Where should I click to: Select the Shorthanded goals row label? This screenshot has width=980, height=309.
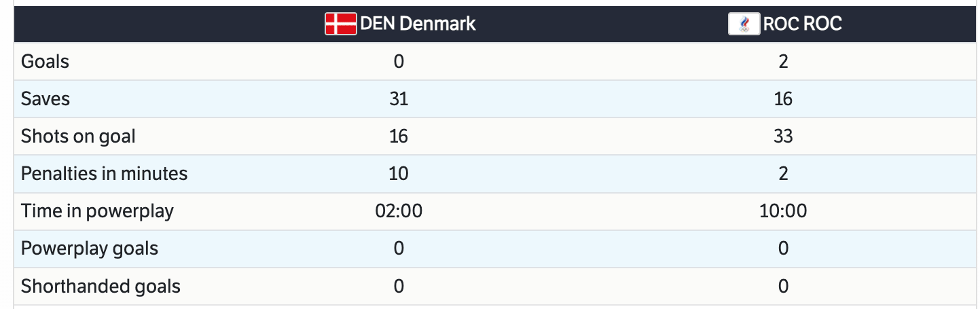tap(101, 286)
